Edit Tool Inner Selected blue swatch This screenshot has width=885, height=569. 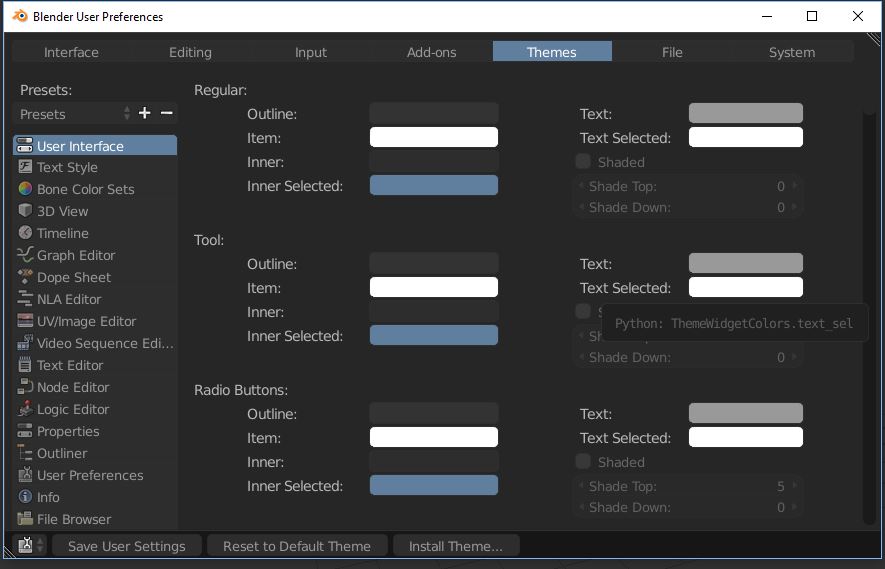pos(433,335)
